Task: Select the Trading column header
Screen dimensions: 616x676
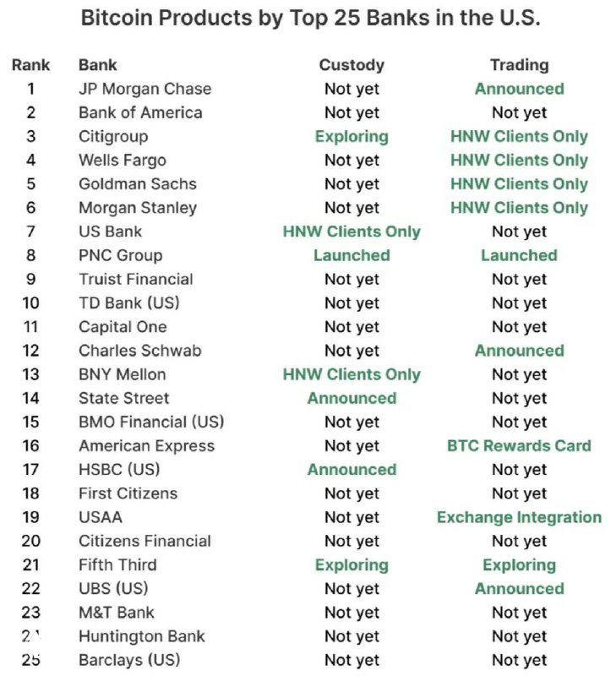Action: 519,65
